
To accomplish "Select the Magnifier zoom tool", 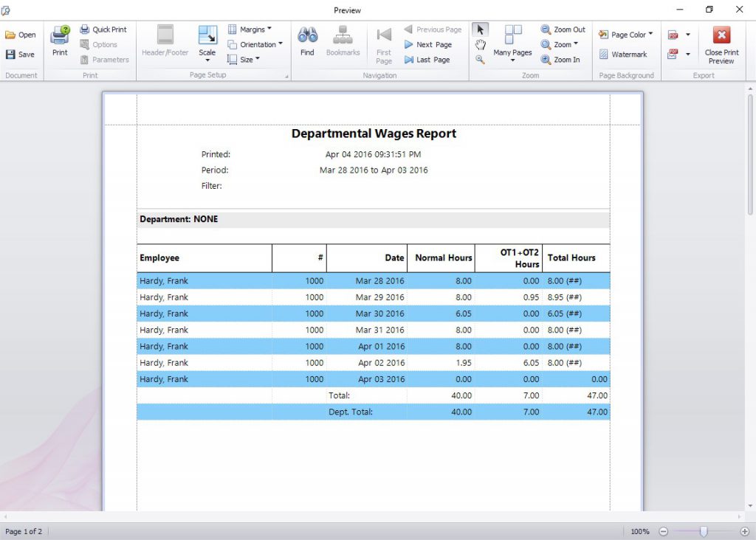I will point(480,59).
